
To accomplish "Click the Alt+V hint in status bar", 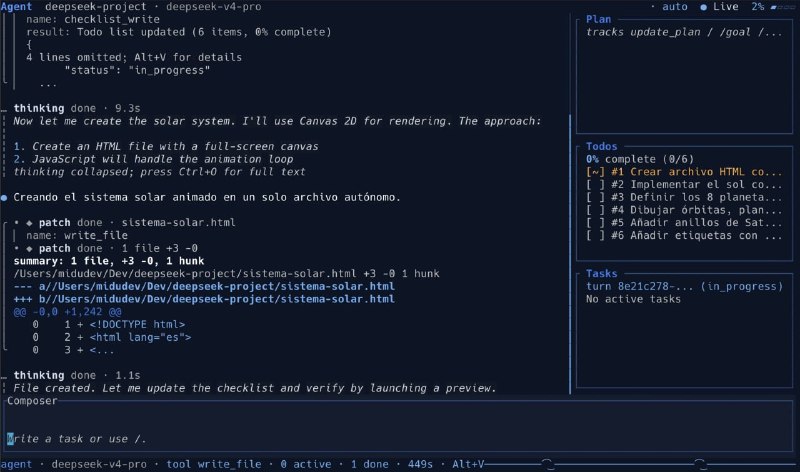I will click(x=468, y=464).
